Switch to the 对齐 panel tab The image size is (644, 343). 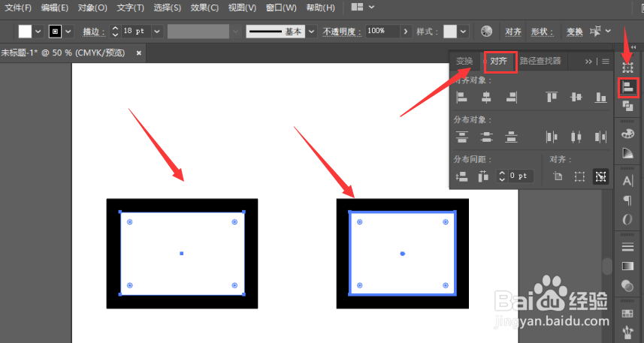pyautogui.click(x=499, y=61)
